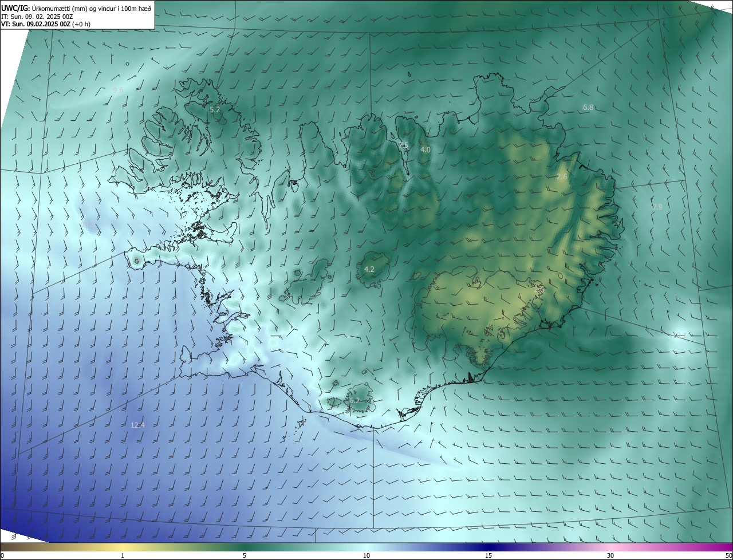Click the 30 tick on the color scale
Screen dimensions: 733x560
pos(610,555)
